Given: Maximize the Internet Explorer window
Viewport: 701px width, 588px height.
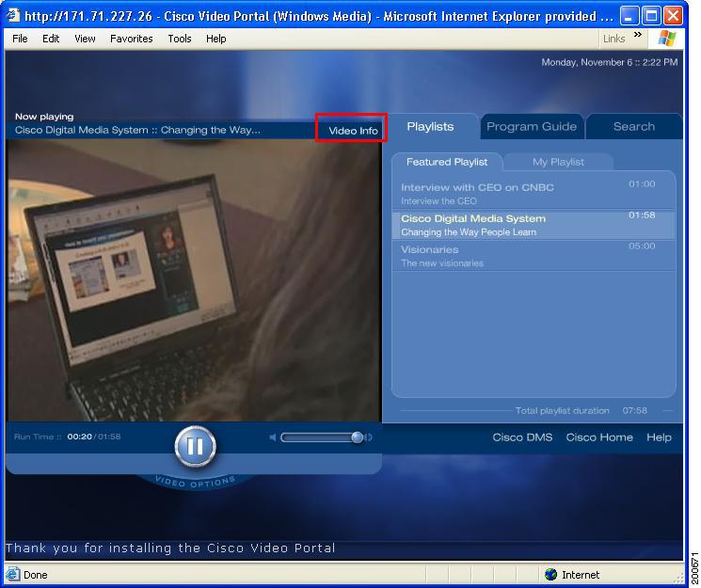Looking at the screenshot, I should [651, 16].
